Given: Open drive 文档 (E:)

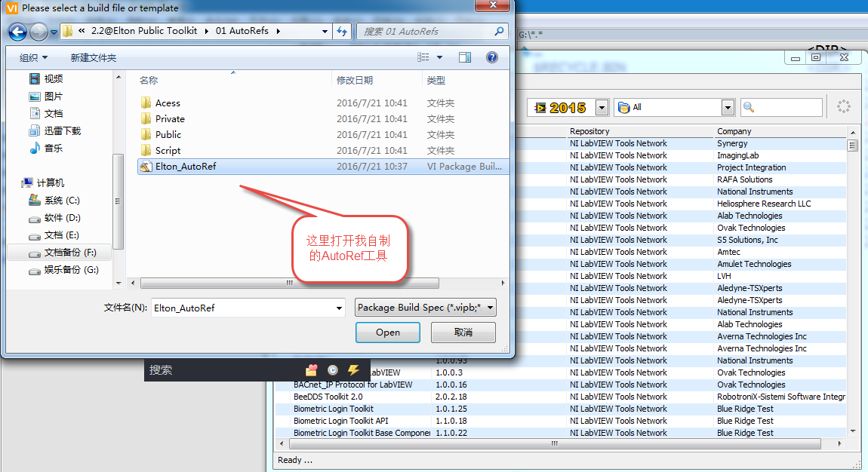Looking at the screenshot, I should (x=54, y=235).
